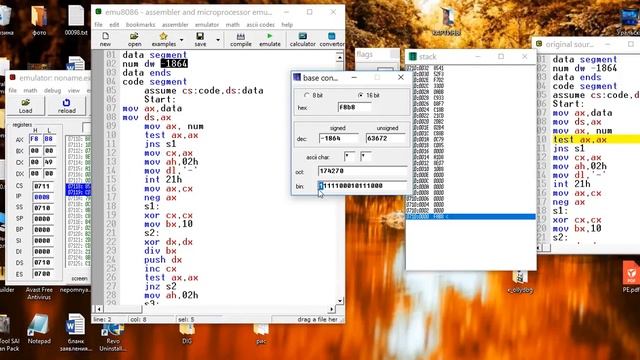Click the 'jns s1' line in the editor
640x360 pixels.
click(160, 144)
